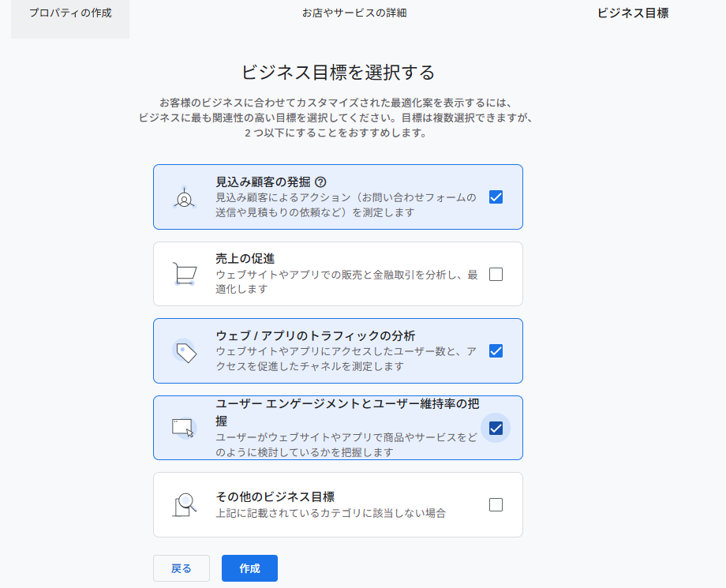Enable the 売上の促進 checkbox
726x588 pixels.
point(496,275)
